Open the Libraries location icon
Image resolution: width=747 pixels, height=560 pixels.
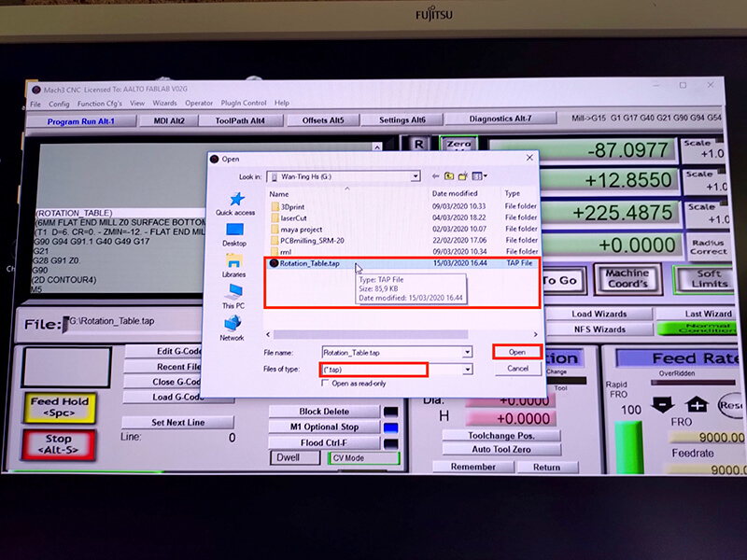point(235,261)
